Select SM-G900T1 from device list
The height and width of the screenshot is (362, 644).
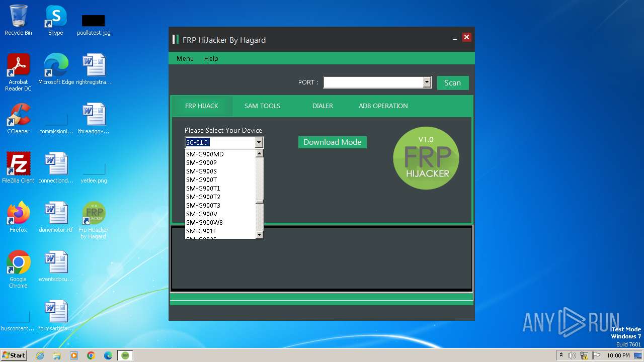220,188
